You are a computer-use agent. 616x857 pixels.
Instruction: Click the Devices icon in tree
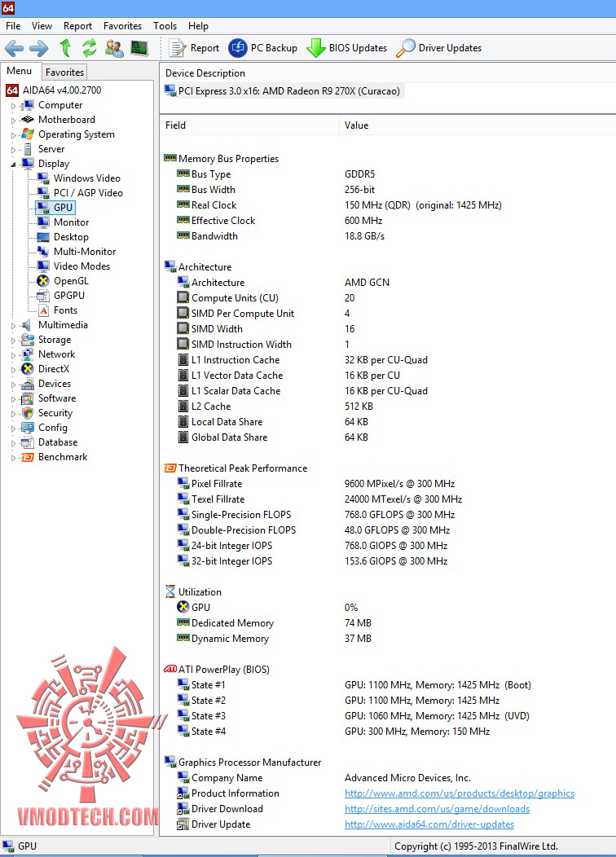[28, 384]
